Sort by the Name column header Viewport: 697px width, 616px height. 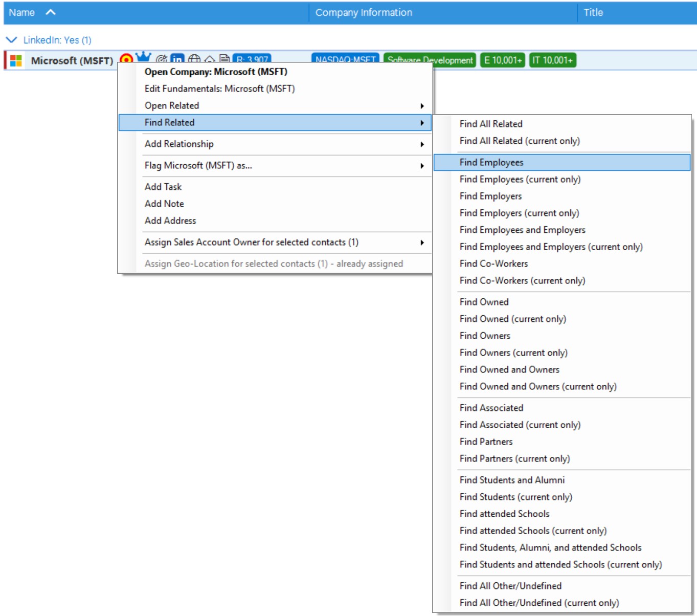(156, 12)
